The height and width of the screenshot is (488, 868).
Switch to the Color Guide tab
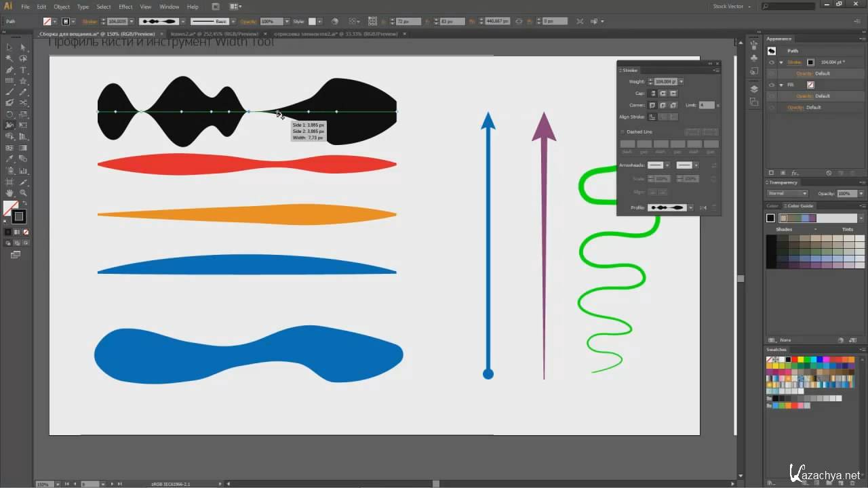coord(800,206)
